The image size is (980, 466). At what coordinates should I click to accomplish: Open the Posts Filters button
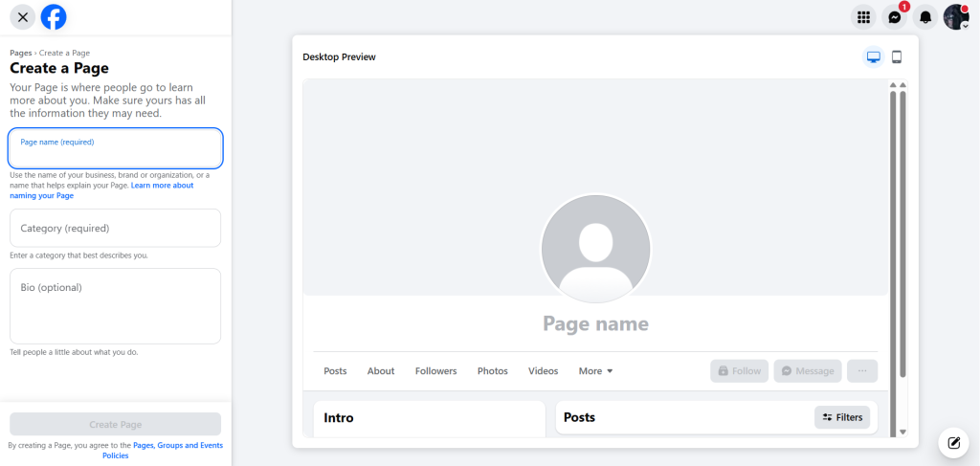[842, 417]
